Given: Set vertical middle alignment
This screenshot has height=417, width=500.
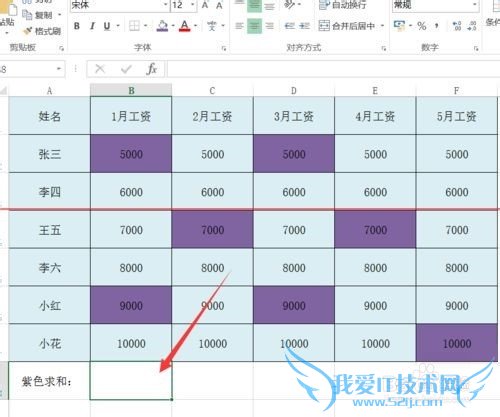Looking at the screenshot, I should 254,6.
